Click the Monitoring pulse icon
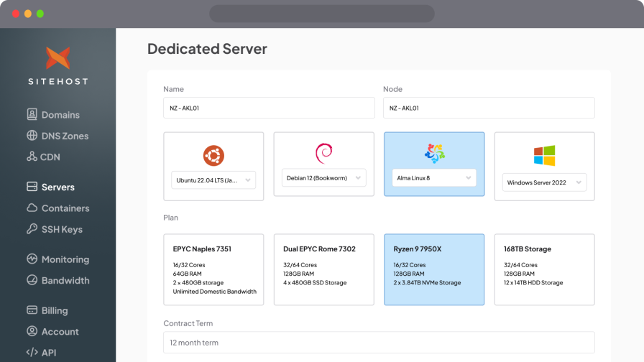 click(x=32, y=259)
